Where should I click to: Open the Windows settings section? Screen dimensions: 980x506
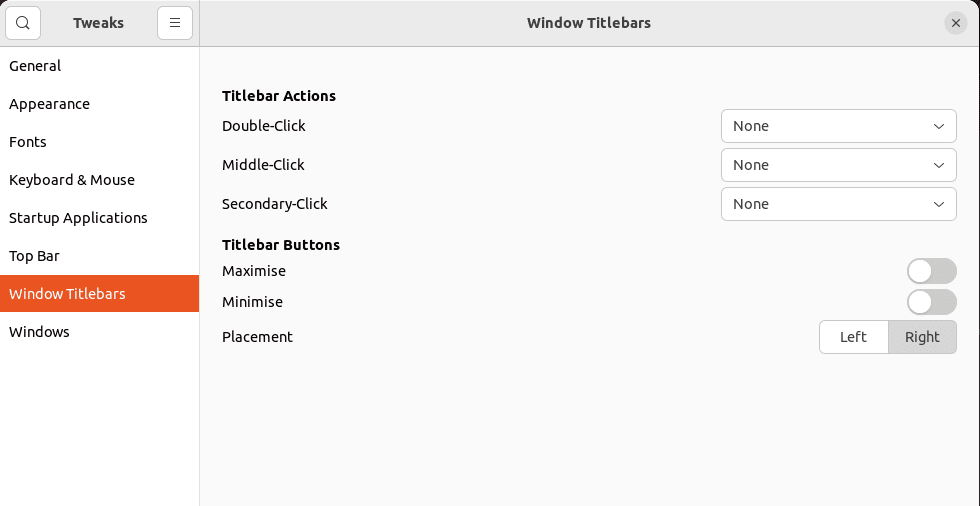(x=40, y=332)
